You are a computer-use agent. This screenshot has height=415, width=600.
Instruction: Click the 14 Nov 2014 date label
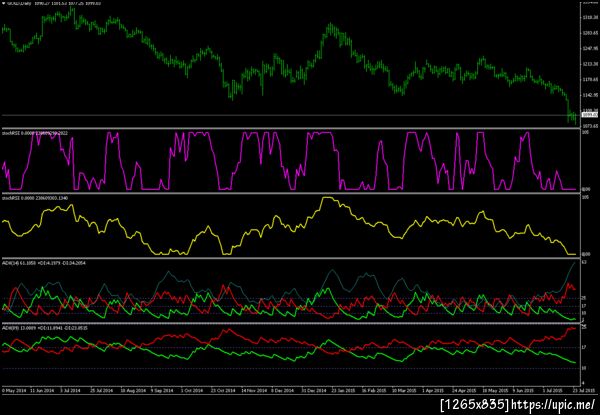(x=254, y=391)
